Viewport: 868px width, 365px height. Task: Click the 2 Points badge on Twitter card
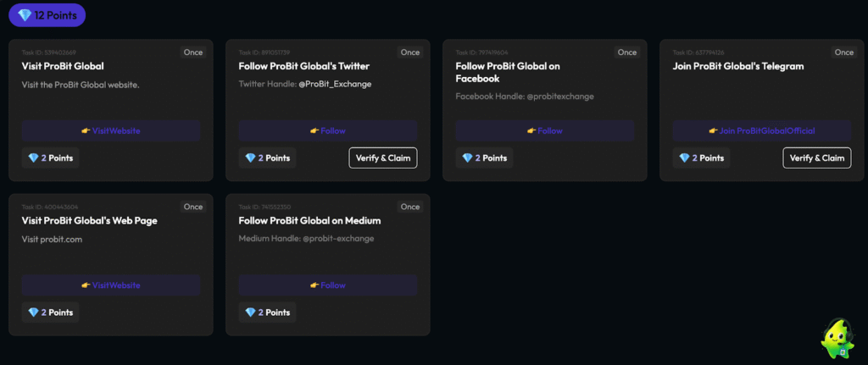[x=267, y=158]
